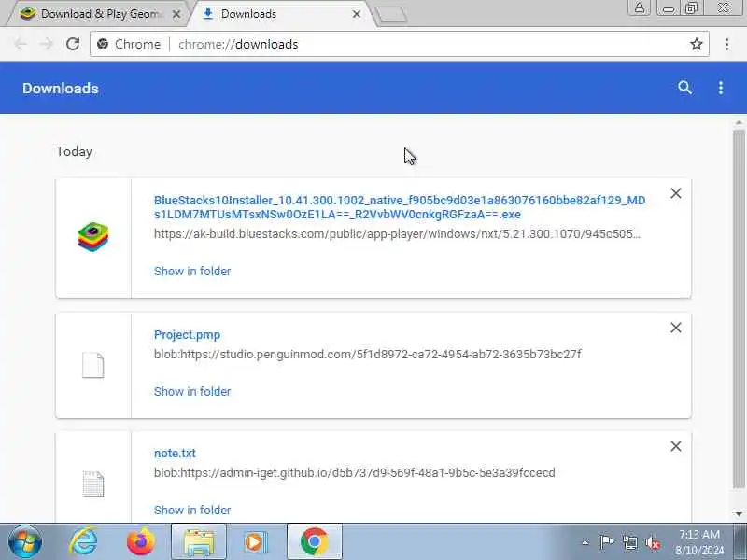Open the BlueStacks10Installer exe file link
Screen dimensions: 747x560
[400, 207]
